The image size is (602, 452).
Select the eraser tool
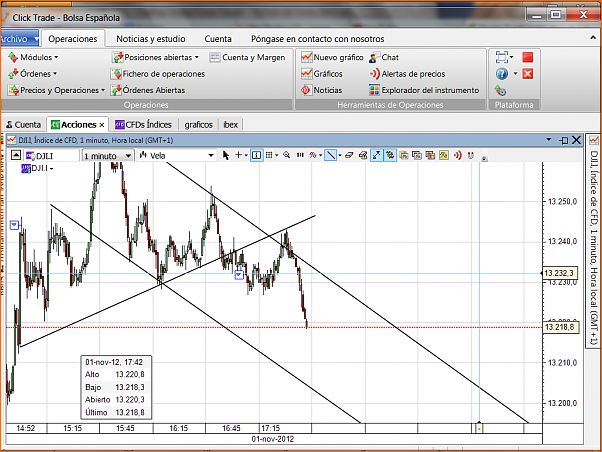pyautogui.click(x=349, y=155)
